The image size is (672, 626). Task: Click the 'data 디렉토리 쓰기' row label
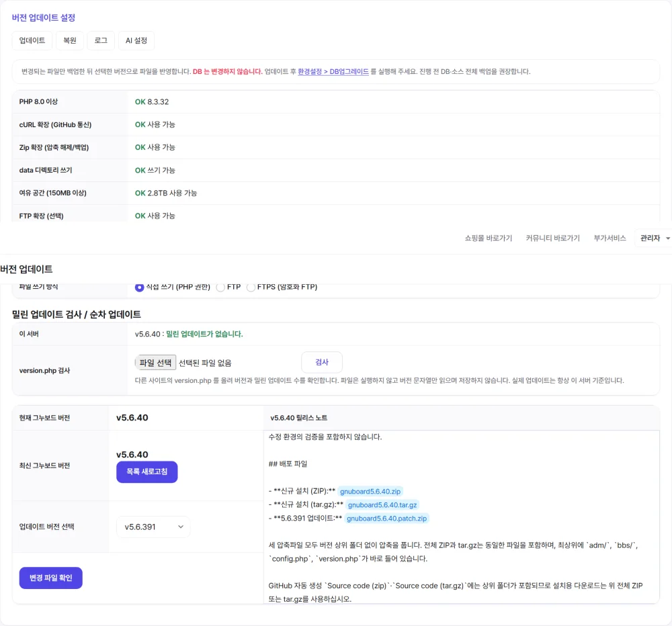coord(46,170)
